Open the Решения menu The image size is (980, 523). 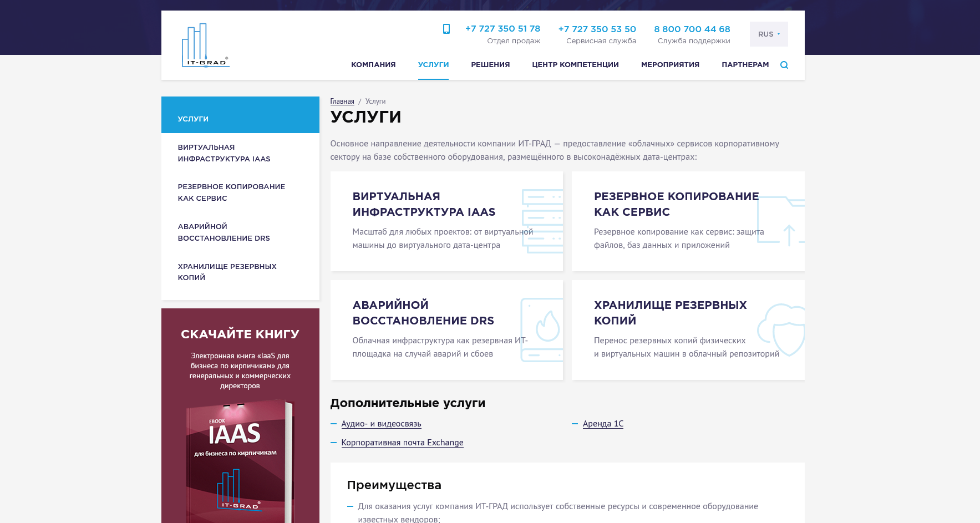(490, 65)
